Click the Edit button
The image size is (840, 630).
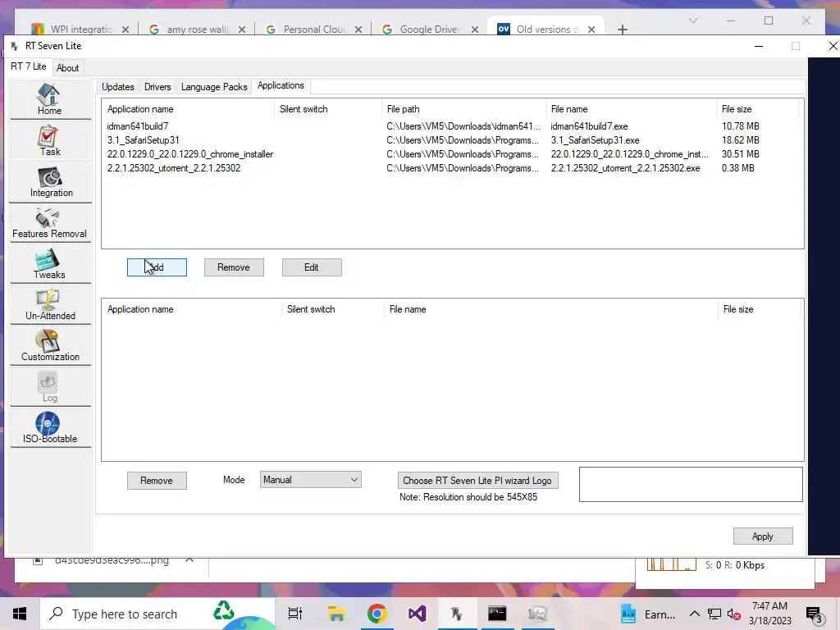point(312,267)
